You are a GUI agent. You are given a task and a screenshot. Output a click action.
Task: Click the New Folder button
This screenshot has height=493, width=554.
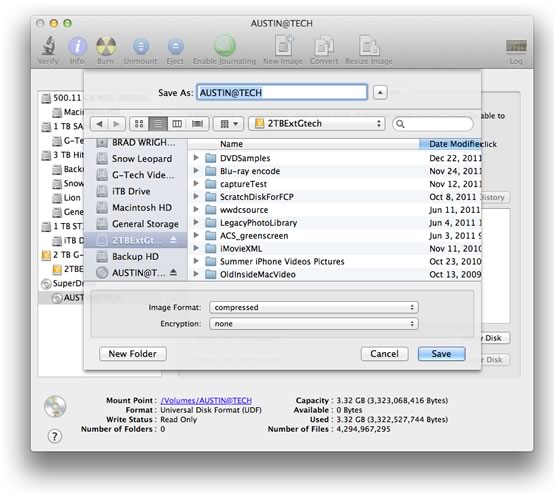tap(133, 354)
